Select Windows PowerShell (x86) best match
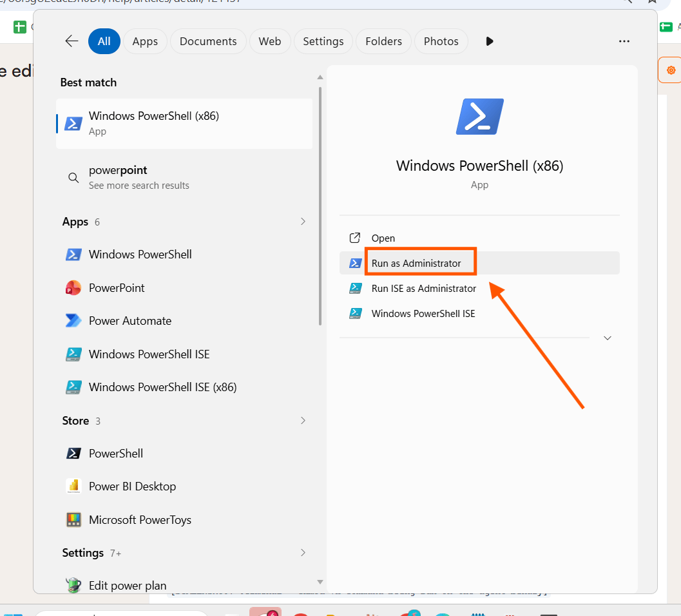Image resolution: width=681 pixels, height=616 pixels. 184,123
